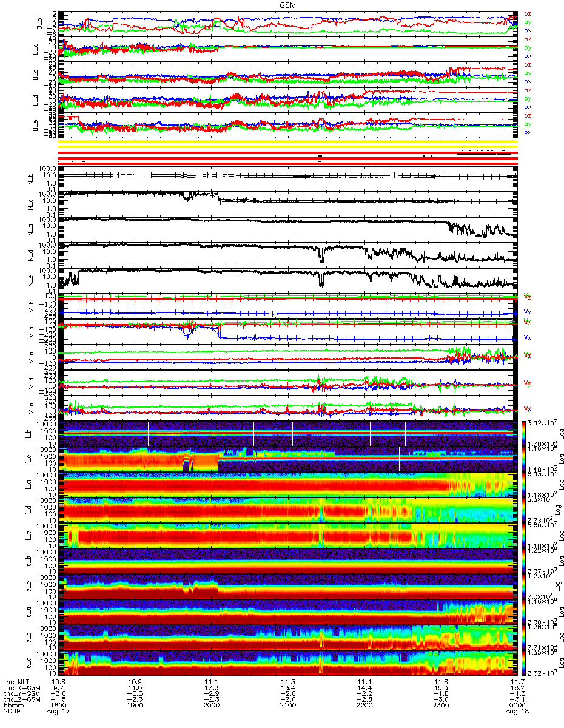This screenshot has width=564, height=728.
Task: Click the density dip in the N_c trace
Action: 188,198
